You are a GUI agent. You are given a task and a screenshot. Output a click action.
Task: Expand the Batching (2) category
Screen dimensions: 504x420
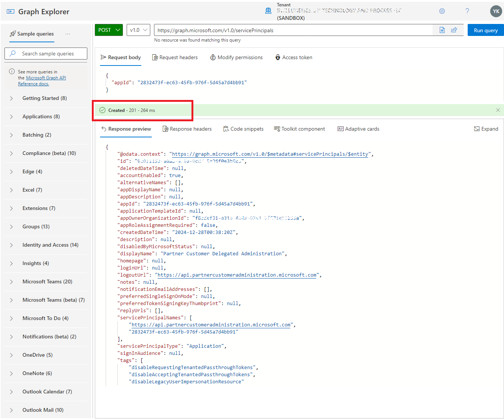click(x=46, y=135)
